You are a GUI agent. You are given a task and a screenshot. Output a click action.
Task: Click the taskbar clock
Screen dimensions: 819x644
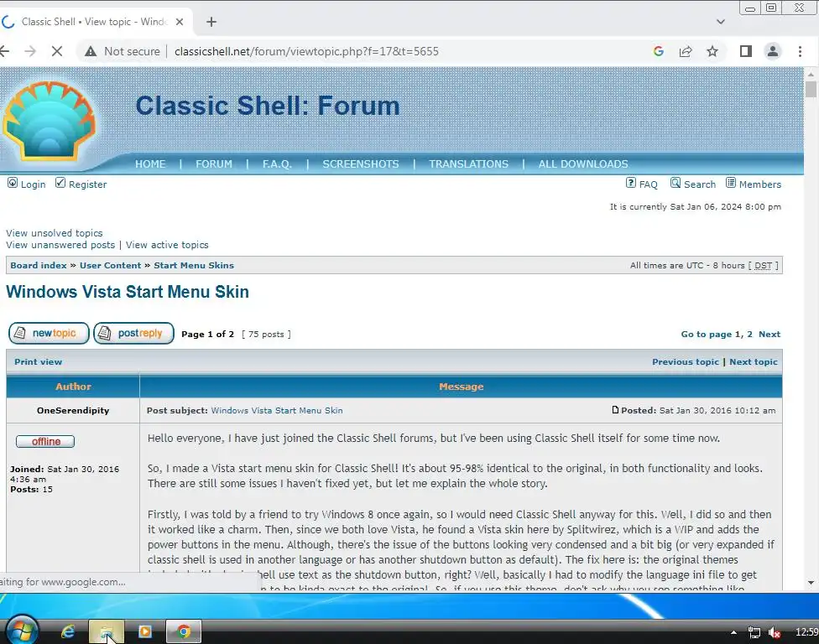click(x=806, y=632)
